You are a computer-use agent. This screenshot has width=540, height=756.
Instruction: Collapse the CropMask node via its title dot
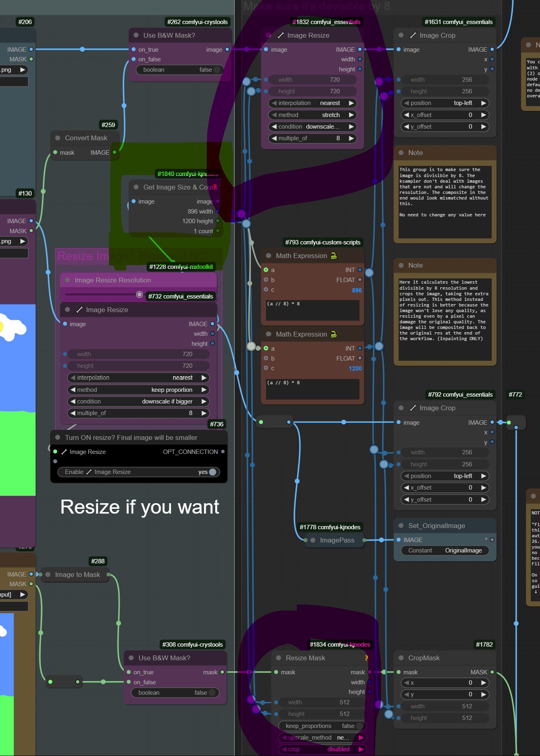click(401, 658)
